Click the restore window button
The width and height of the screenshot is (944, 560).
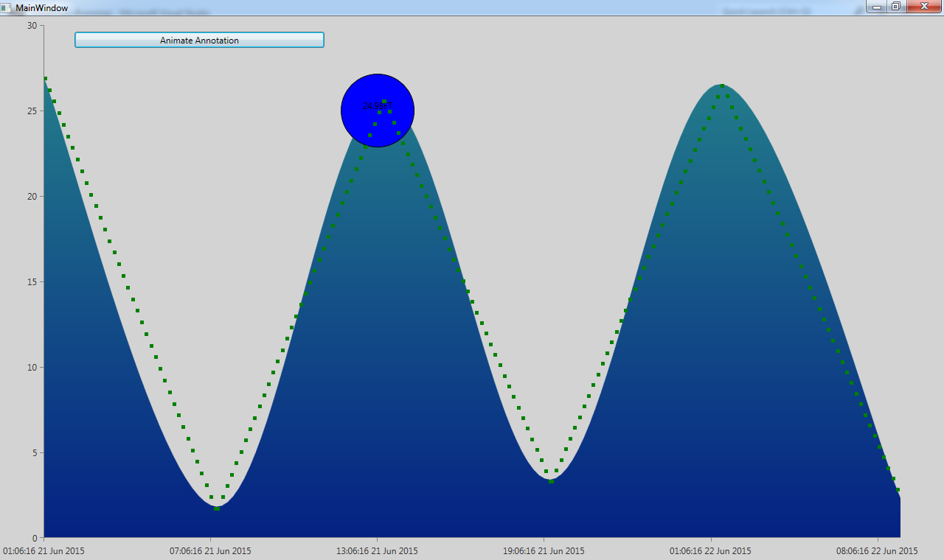(x=896, y=6)
